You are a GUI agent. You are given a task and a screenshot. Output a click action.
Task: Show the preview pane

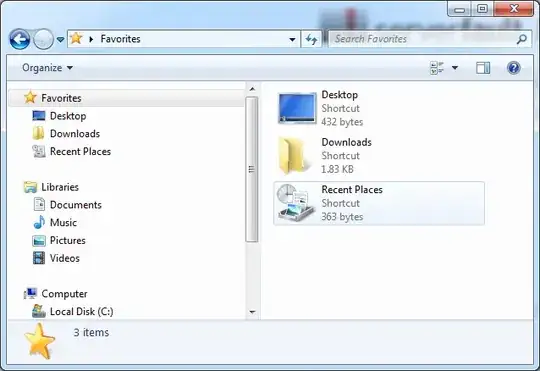(483, 68)
